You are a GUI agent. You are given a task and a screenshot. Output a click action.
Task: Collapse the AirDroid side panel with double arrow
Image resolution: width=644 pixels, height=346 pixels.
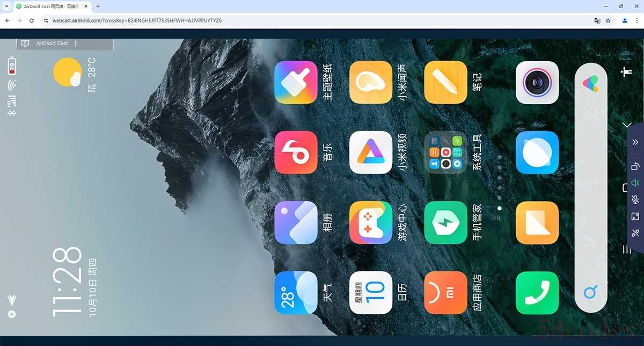[x=635, y=142]
